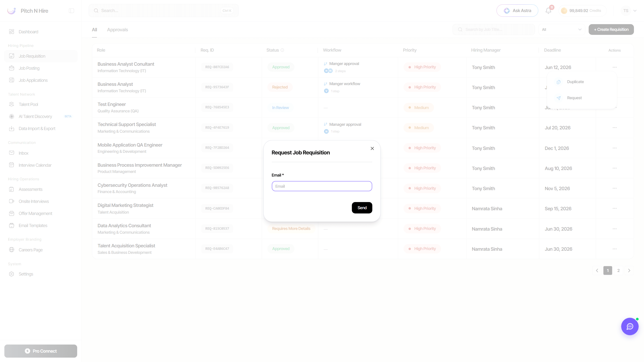Viewport: 644px width, 362px height.
Task: Switch to the Approvals tab
Action: 117,29
